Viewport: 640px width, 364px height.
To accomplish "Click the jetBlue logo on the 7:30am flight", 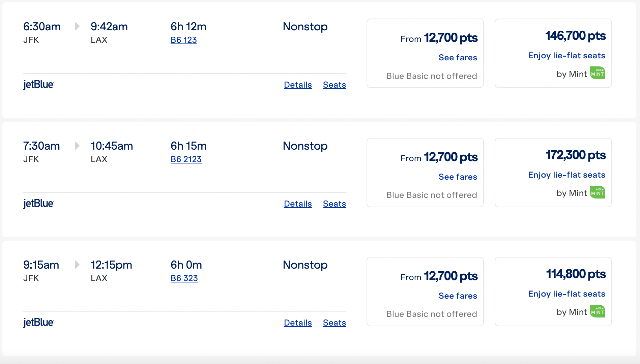I will (x=38, y=204).
